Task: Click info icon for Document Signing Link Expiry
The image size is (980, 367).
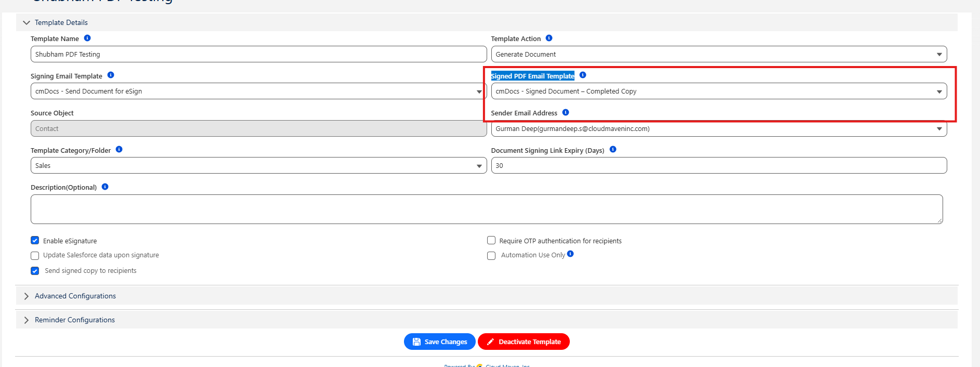Action: (613, 149)
